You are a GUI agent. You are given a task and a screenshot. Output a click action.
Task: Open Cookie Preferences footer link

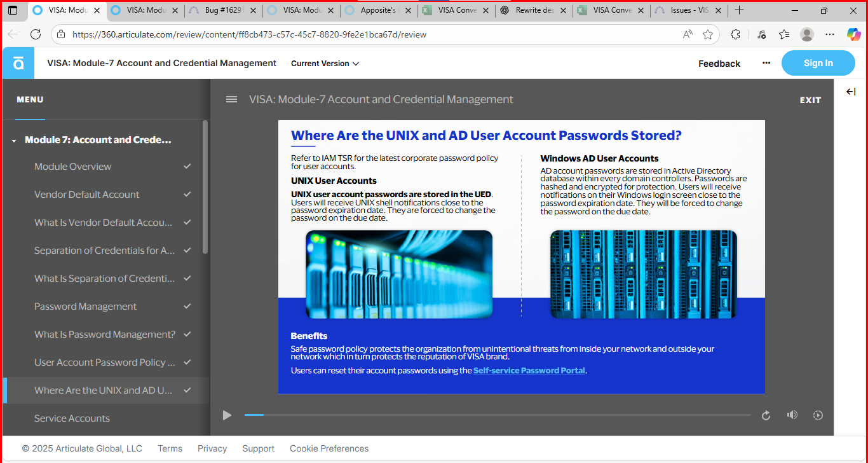tap(329, 448)
